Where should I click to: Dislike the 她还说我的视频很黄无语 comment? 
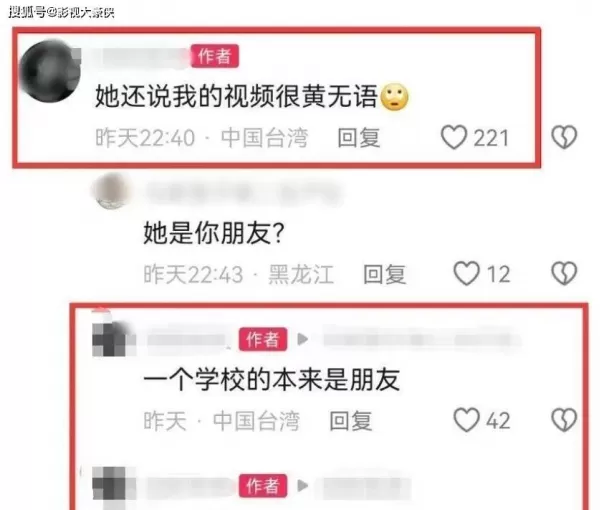pos(564,137)
